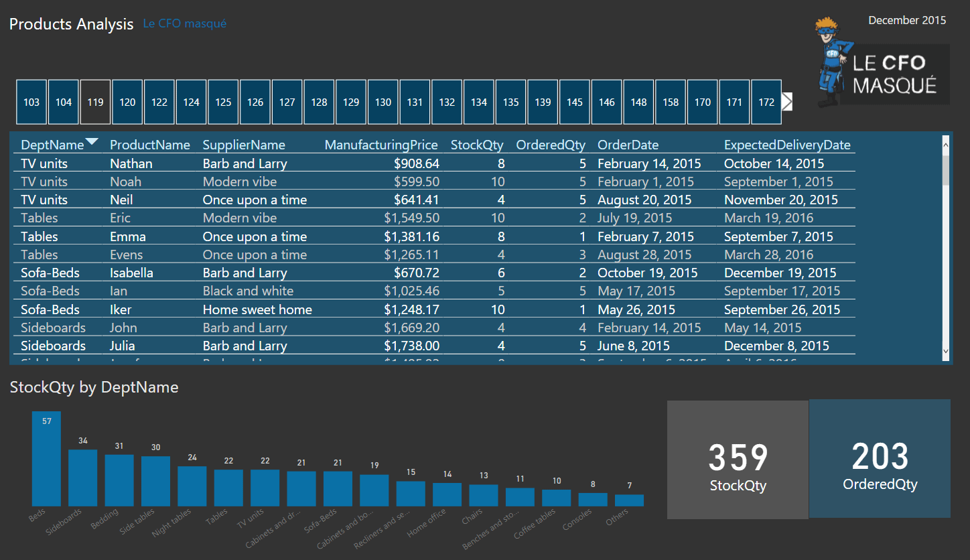Viewport: 970px width, 560px height.
Task: Open the Le CFO masqué link
Action: (x=185, y=24)
